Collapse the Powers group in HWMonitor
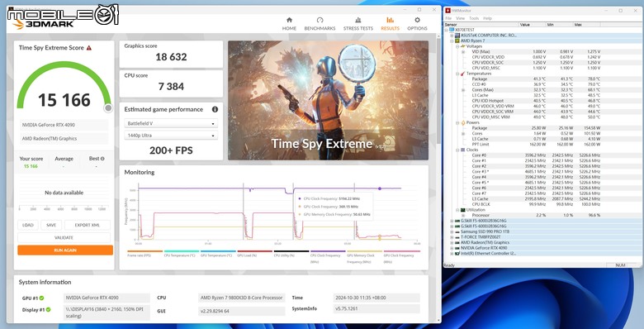 457,122
